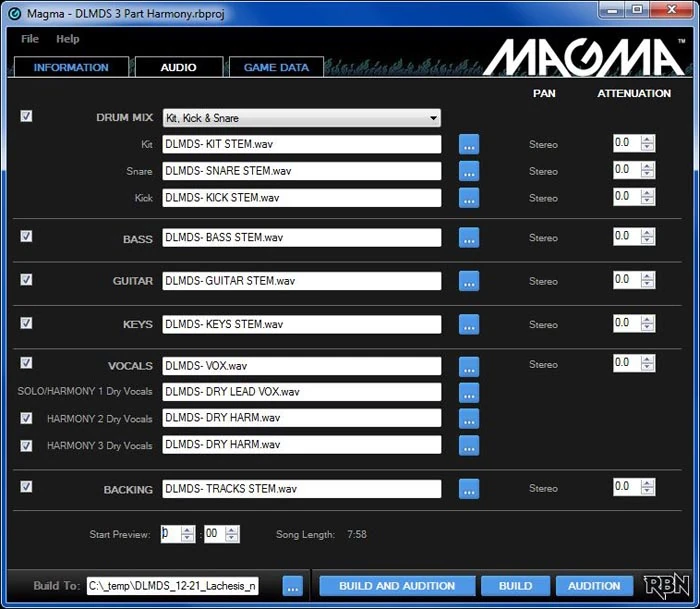
Task: Toggle the Drum Mix checkbox
Action: coord(26,116)
